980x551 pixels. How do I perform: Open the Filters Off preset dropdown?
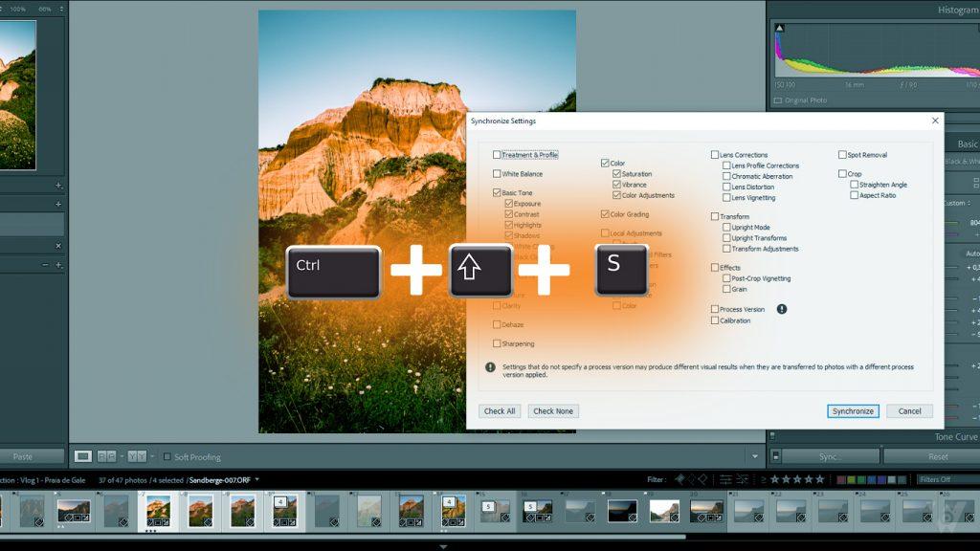tap(947, 479)
